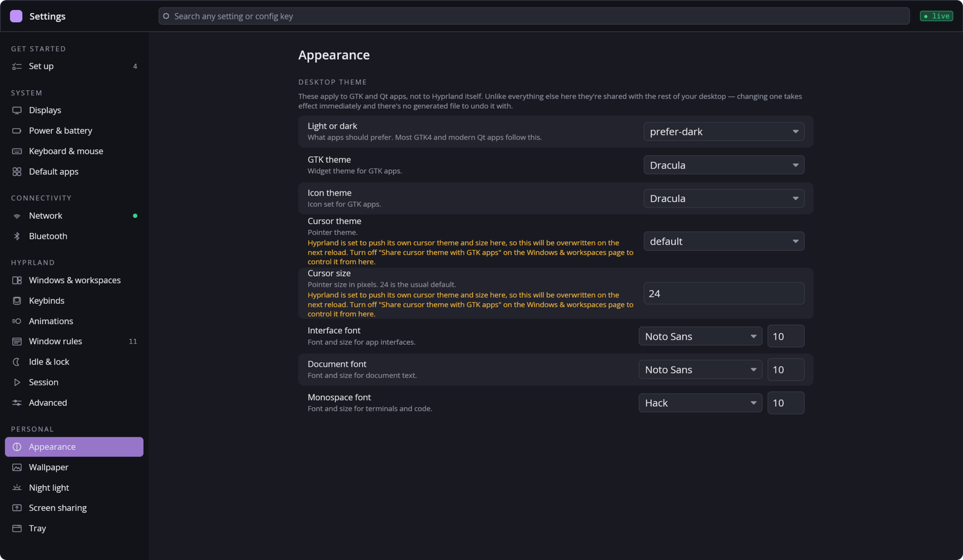Viewport: 963px width, 560px height.
Task: Click the Network wifi icon
Action: (17, 216)
